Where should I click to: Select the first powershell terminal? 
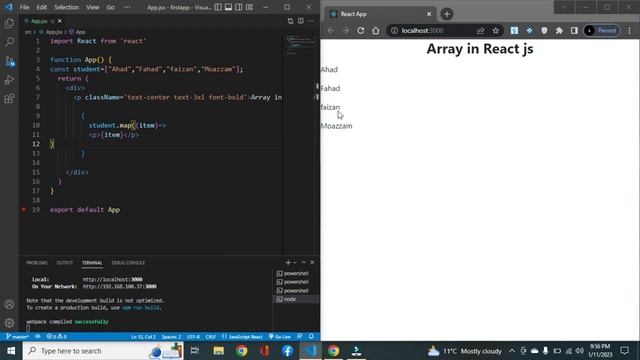point(296,273)
